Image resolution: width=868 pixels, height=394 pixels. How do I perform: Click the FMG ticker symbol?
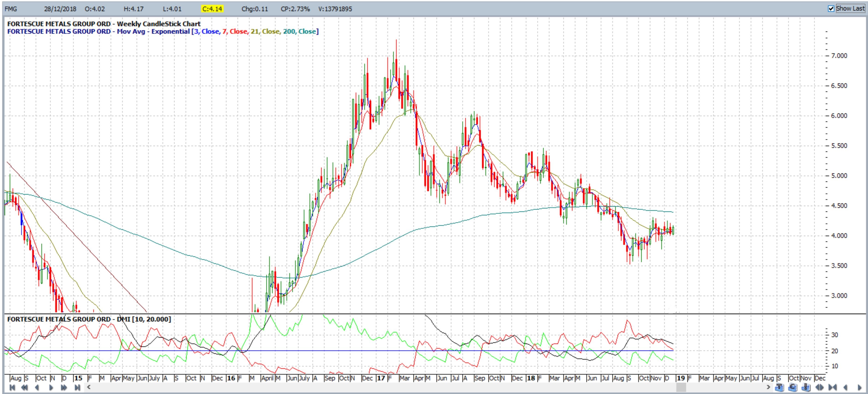click(11, 9)
